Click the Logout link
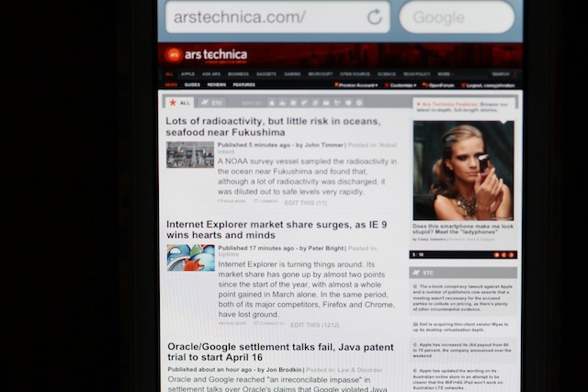The width and height of the screenshot is (588, 392). click(x=488, y=85)
